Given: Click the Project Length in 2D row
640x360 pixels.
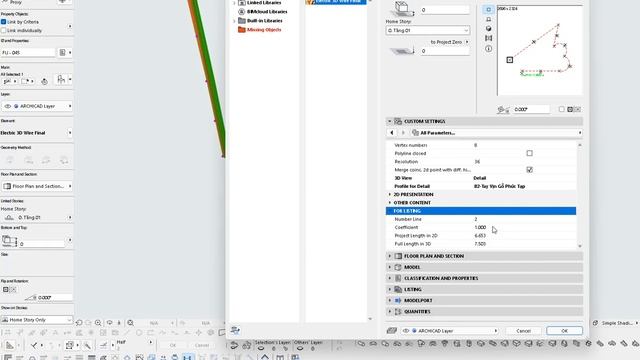Looking at the screenshot, I should pyautogui.click(x=481, y=236).
